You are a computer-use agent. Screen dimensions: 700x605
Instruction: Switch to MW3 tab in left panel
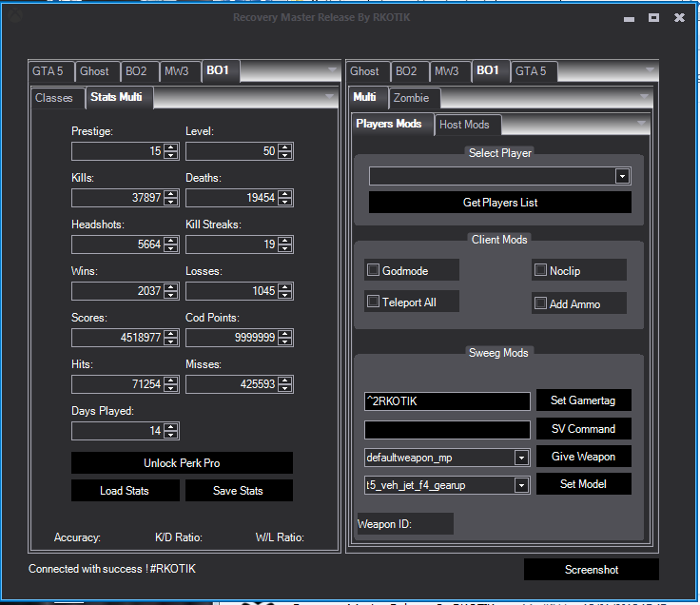pos(180,71)
